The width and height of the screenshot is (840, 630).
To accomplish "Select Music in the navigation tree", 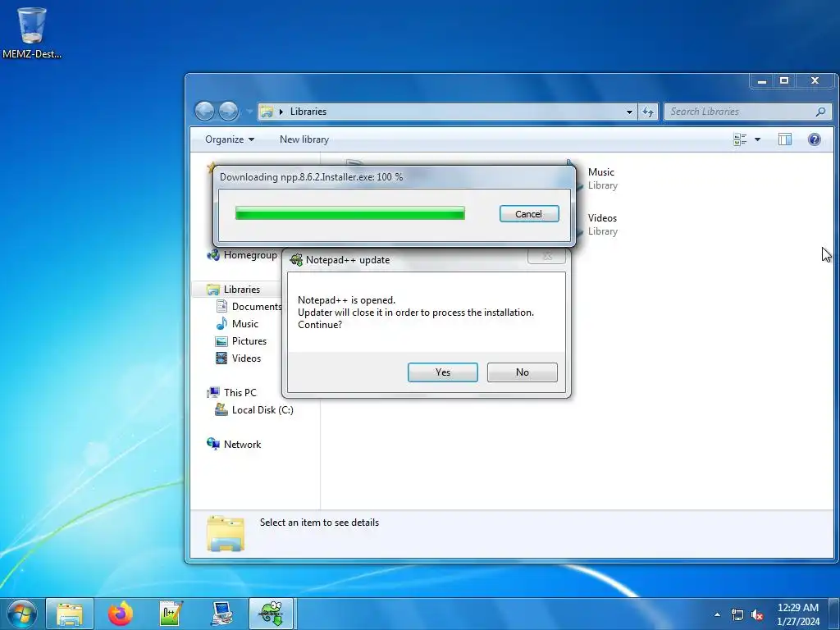I will click(x=244, y=323).
